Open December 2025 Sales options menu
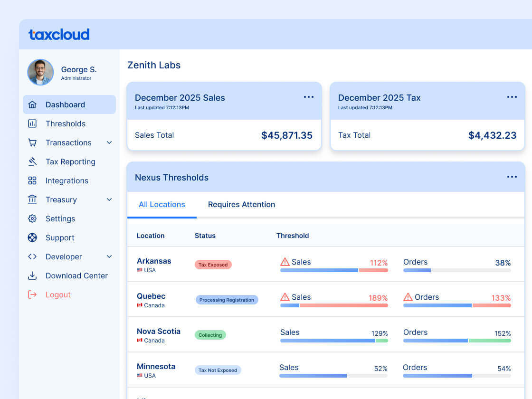Screen dimensions: 532x399 pyautogui.click(x=309, y=97)
